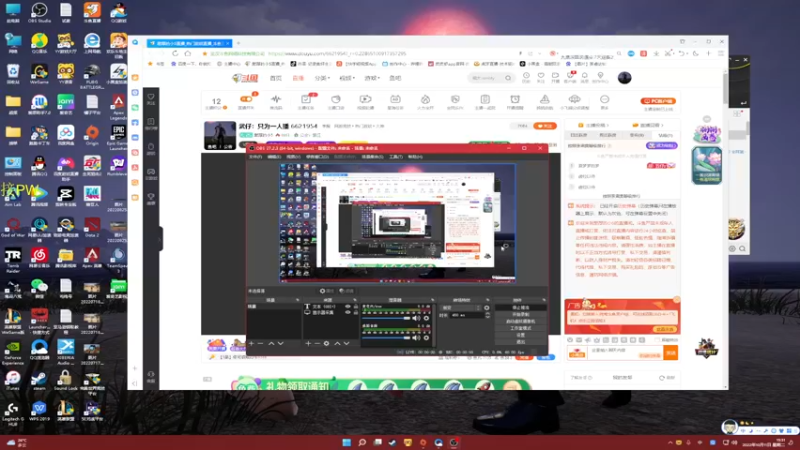This screenshot has height=450, width=800.
Task: Open settings gear for the second mixer channel
Action: 427,337
